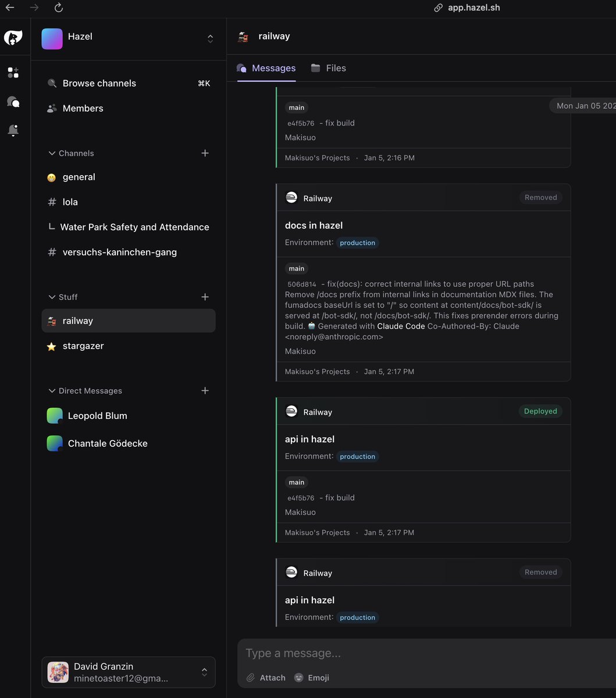Open the Claude Code link
The image size is (616, 698).
click(401, 326)
